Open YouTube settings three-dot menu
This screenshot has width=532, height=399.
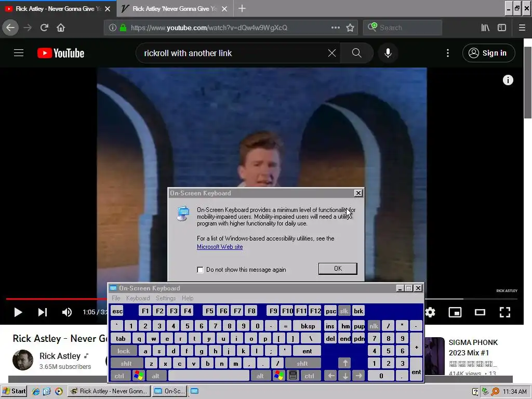coord(447,53)
